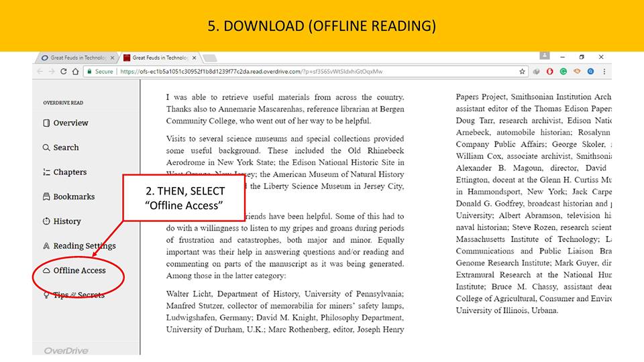Image resolution: width=644 pixels, height=362 pixels.
Task: Click the browser forward arrow
Action: (52, 72)
